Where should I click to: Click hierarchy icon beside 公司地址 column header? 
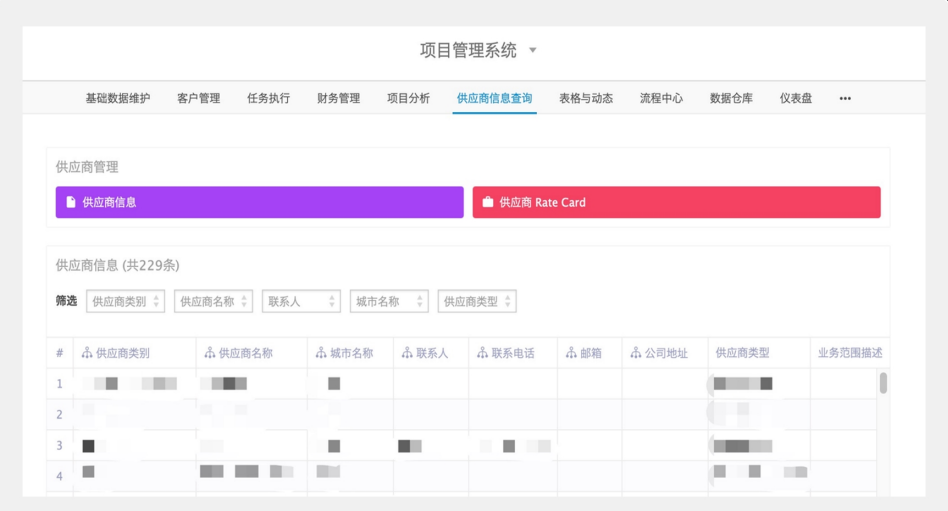[636, 353]
